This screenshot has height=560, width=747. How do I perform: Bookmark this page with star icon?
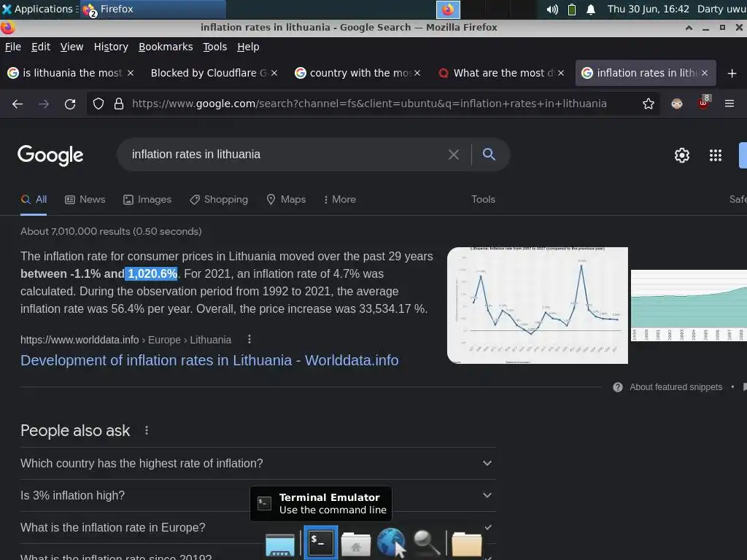(x=648, y=104)
